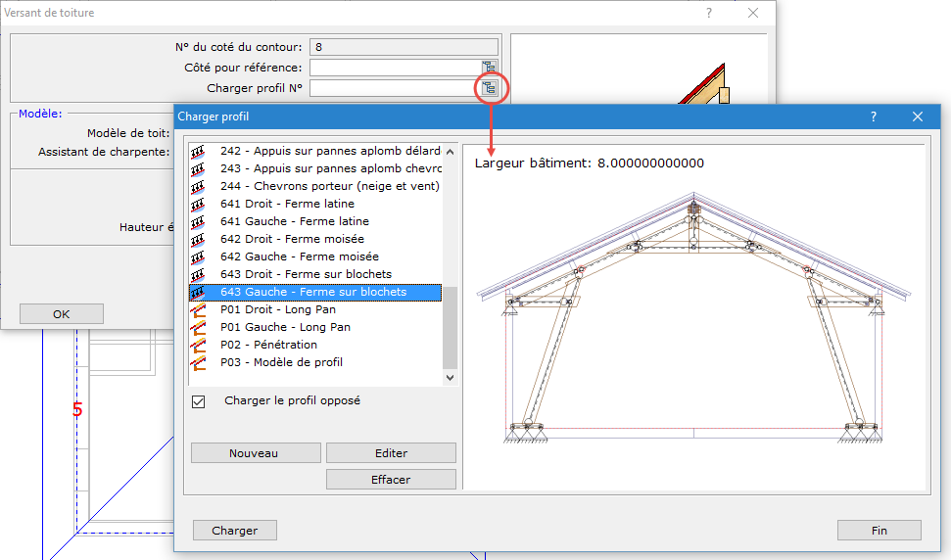
Task: Click the browse icon beside Côté pour référence
Action: (x=489, y=68)
